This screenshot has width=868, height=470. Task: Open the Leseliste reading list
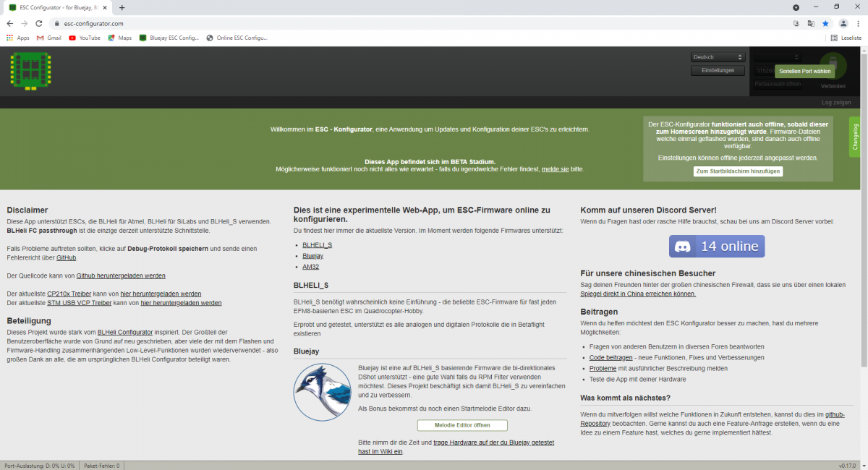(846, 38)
